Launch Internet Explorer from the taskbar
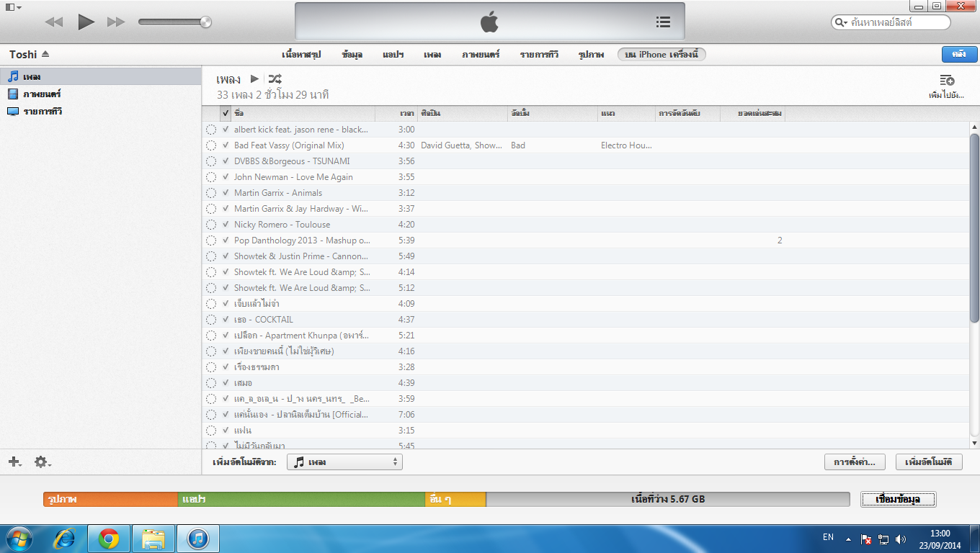 point(66,539)
